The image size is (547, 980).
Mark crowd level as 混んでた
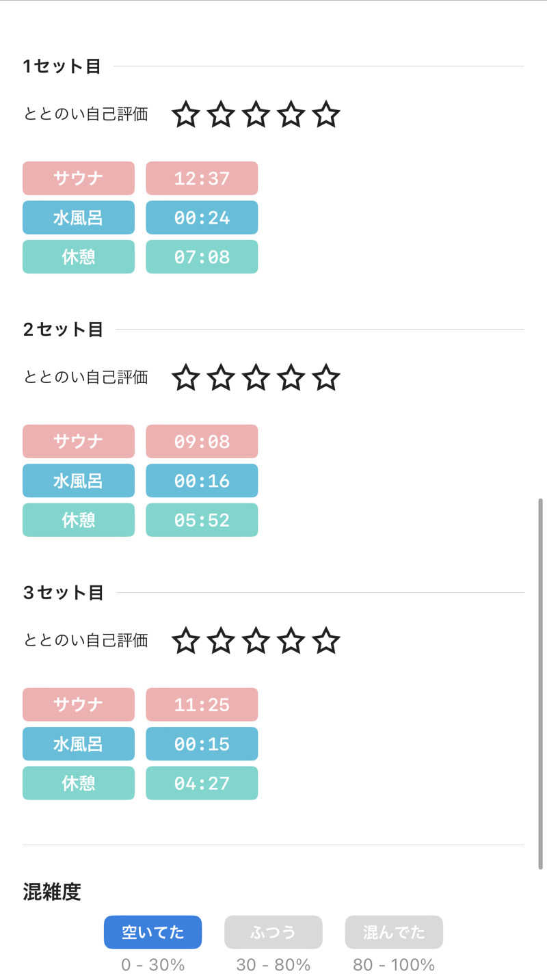pyautogui.click(x=394, y=932)
